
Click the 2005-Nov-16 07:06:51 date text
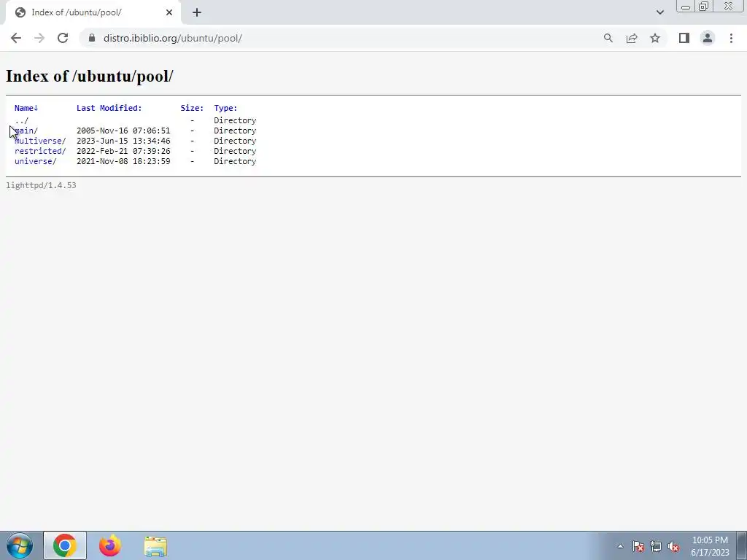123,131
